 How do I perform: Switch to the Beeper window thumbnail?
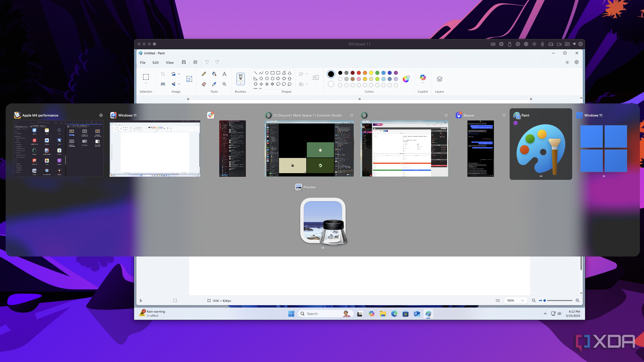point(481,148)
